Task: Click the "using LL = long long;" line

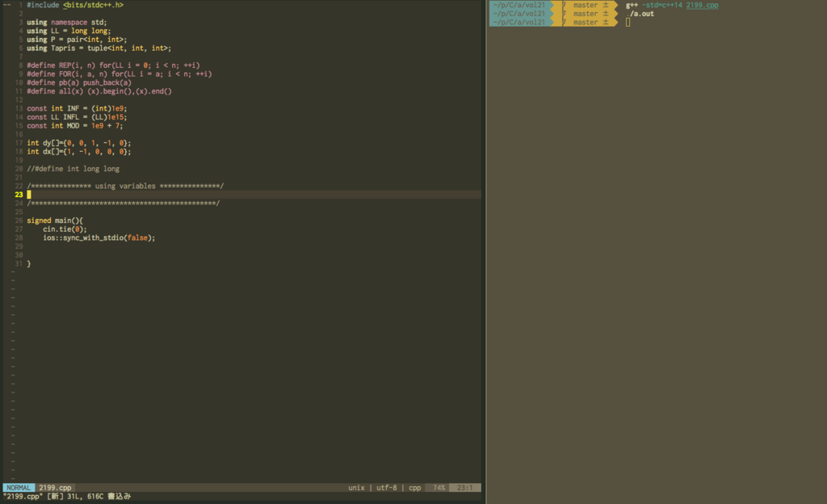Action: 69,31
